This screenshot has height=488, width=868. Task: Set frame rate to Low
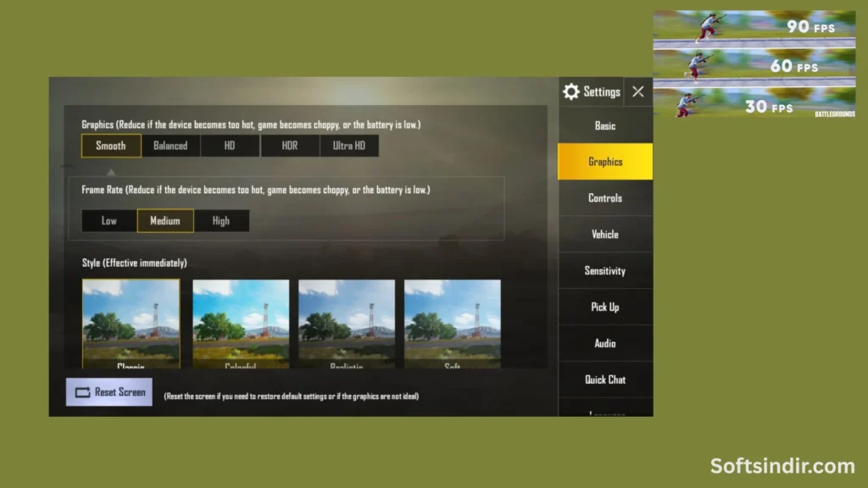tap(109, 220)
